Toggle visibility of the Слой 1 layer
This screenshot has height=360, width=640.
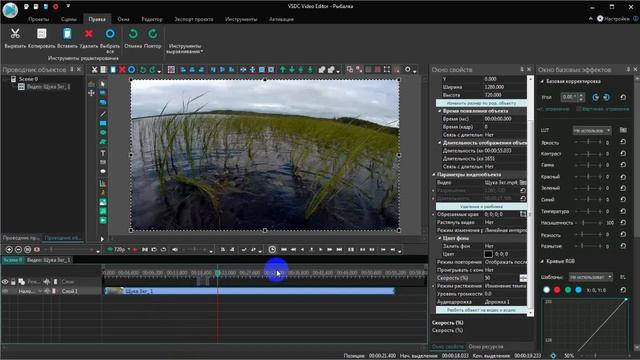point(5,291)
